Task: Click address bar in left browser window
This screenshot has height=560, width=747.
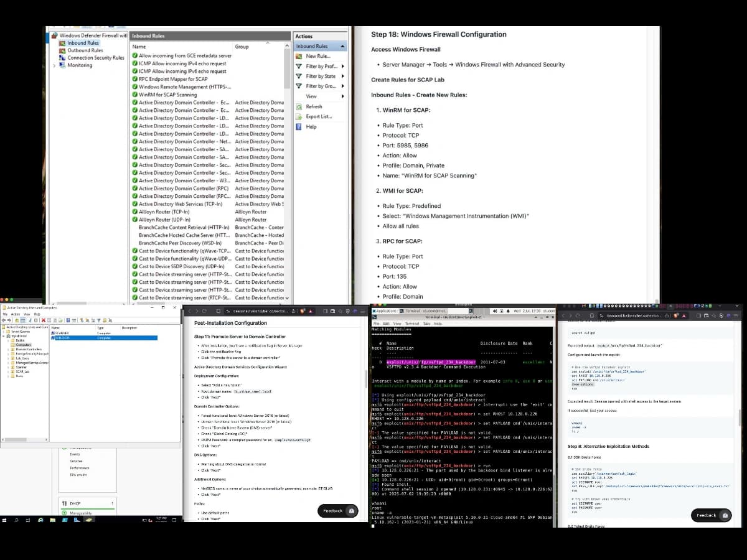Action: pyautogui.click(x=261, y=311)
